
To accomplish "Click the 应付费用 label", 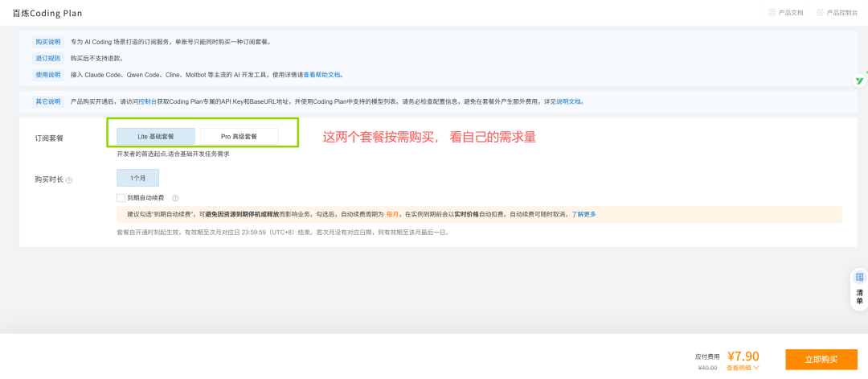I will pyautogui.click(x=707, y=356).
